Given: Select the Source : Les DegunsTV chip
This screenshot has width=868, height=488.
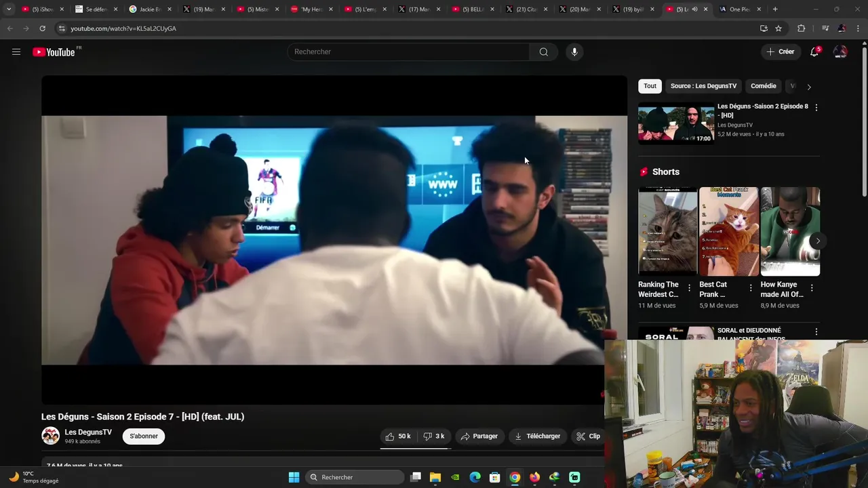Looking at the screenshot, I should (x=703, y=86).
